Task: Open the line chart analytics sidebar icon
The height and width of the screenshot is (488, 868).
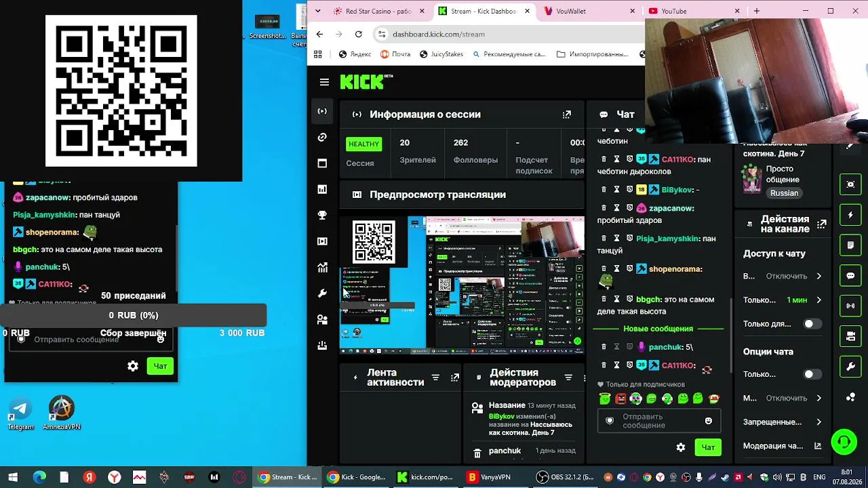Action: click(322, 267)
